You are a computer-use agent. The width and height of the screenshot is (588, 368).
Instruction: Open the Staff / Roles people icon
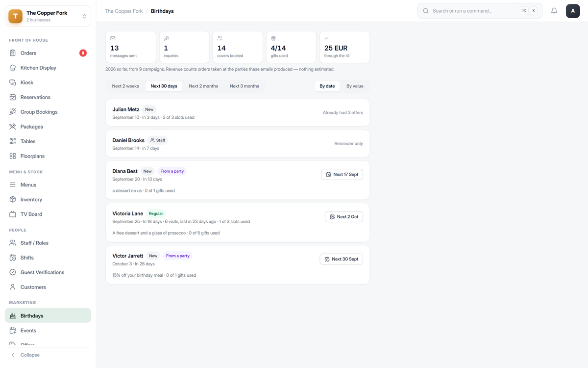[13, 243]
